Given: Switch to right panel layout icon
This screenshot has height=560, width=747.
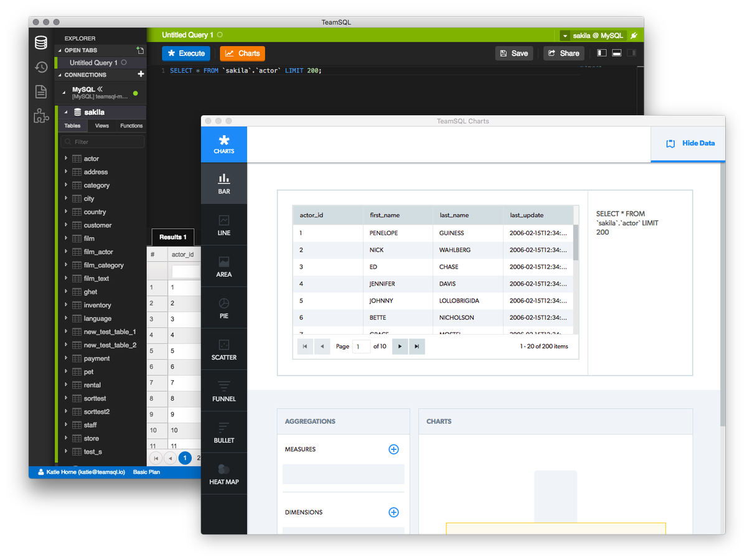Looking at the screenshot, I should tap(632, 53).
